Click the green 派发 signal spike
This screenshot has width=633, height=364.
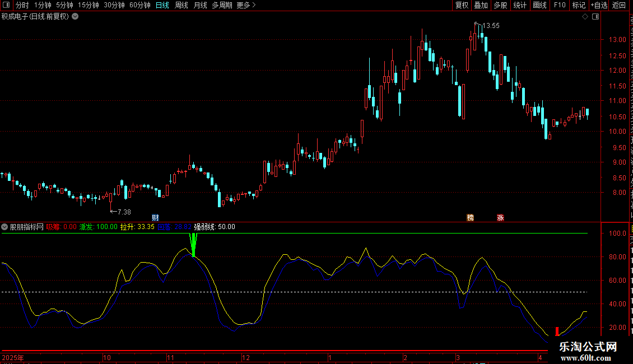click(194, 245)
